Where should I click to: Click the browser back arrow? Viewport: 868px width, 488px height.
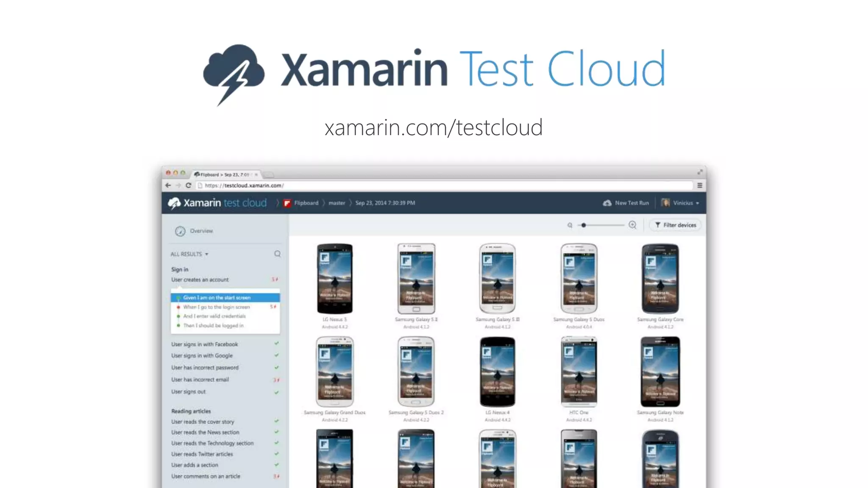168,185
